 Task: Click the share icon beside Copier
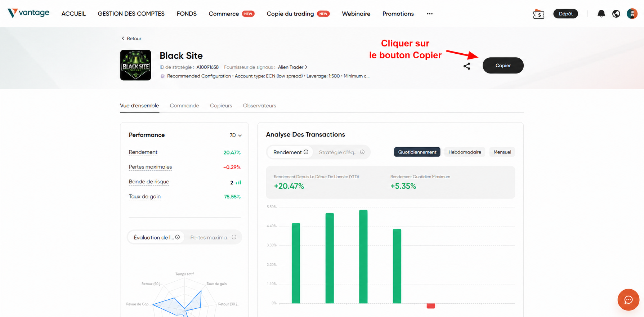[x=467, y=66]
